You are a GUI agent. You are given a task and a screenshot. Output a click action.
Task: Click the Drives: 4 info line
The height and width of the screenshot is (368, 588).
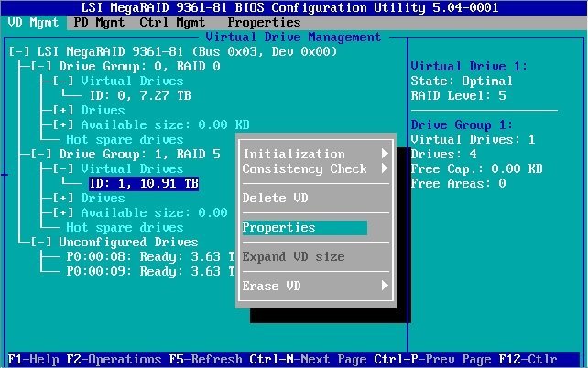coord(443,154)
